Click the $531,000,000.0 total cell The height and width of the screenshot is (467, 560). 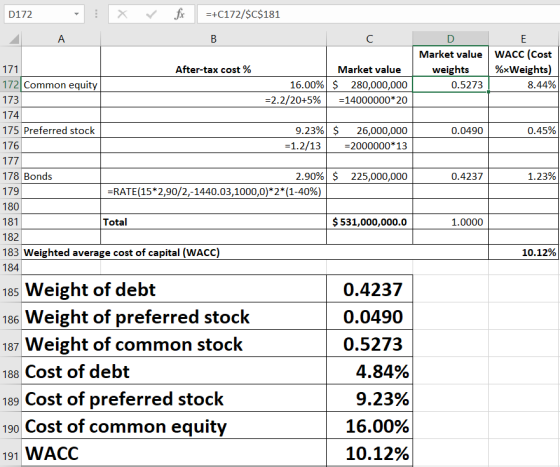click(369, 222)
